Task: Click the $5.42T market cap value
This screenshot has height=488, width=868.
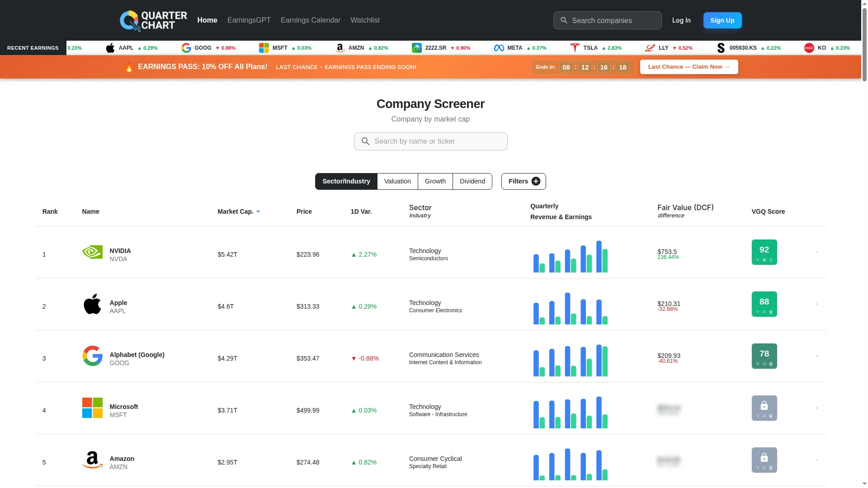Action: (227, 254)
